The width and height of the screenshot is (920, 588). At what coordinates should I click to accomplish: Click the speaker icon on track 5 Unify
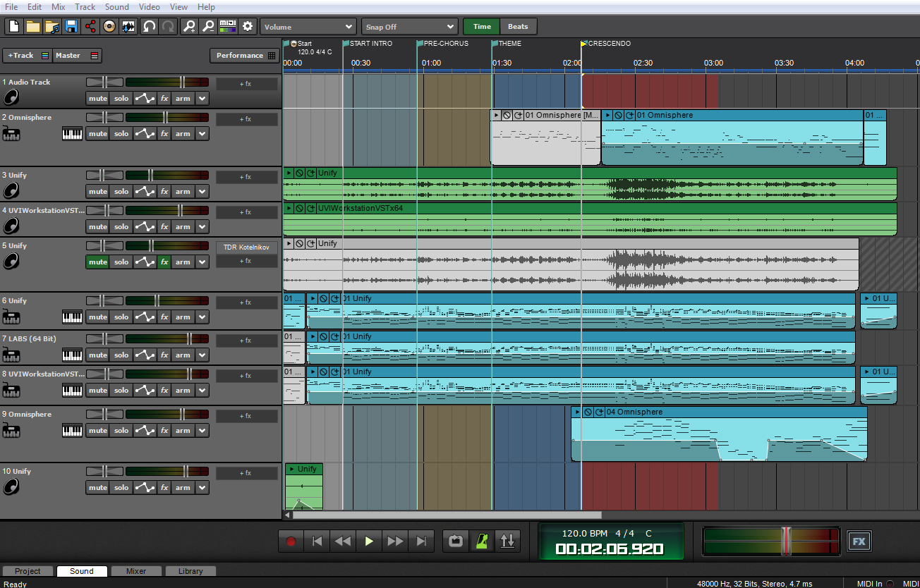[x=11, y=261]
